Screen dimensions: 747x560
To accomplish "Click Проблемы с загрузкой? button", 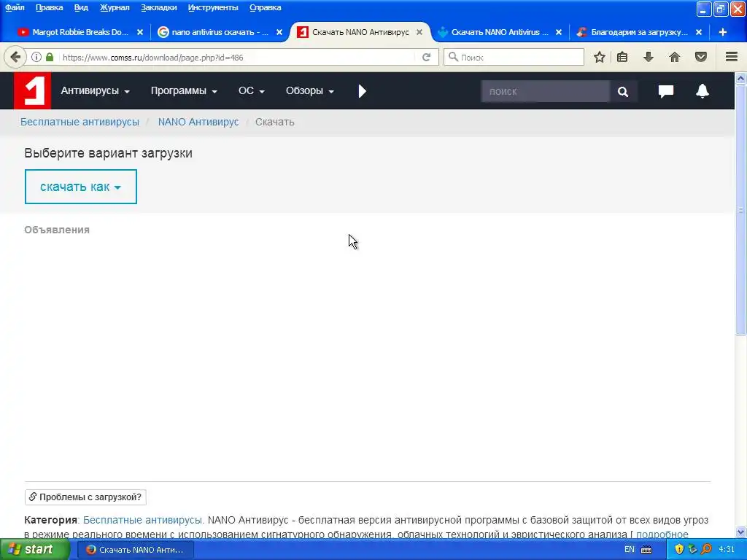I will [x=85, y=497].
